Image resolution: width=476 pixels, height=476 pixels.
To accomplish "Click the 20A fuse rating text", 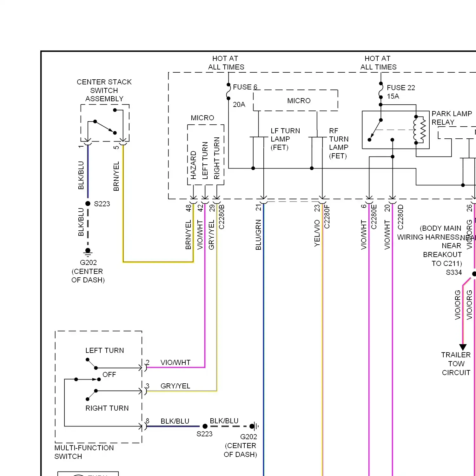I will click(239, 104).
